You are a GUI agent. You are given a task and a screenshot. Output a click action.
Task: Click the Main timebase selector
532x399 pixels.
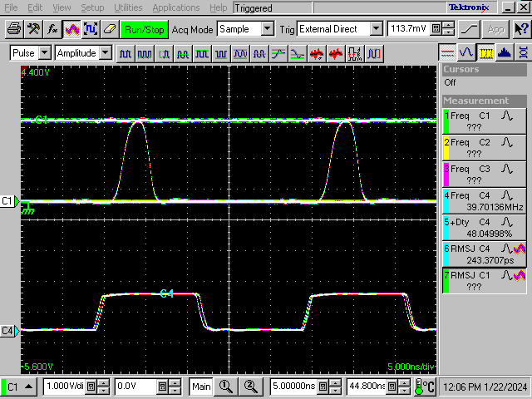pyautogui.click(x=201, y=387)
